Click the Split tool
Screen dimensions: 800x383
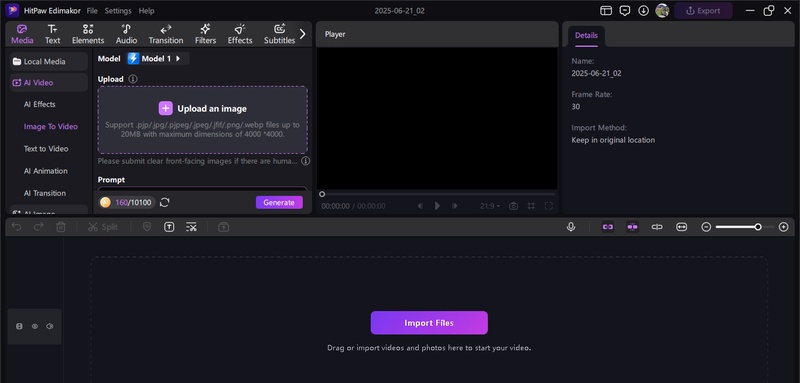click(103, 227)
